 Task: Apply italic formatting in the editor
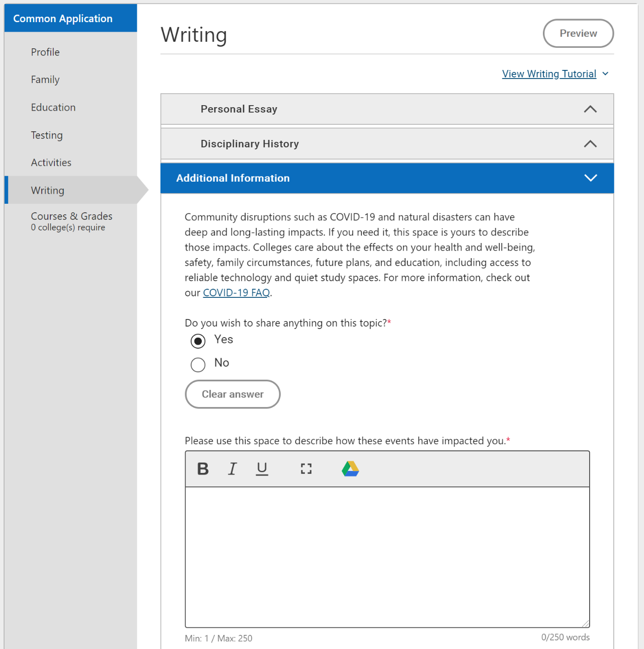pyautogui.click(x=232, y=469)
